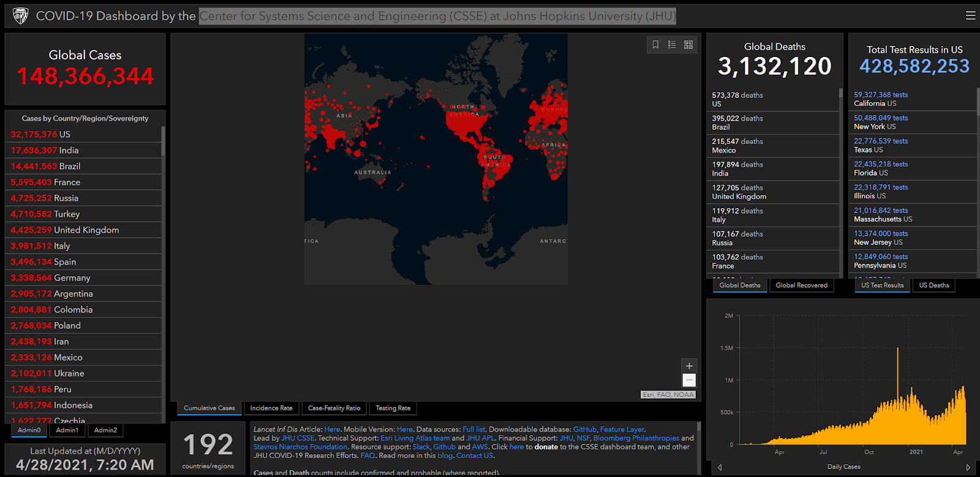Visit the Stavros Niarchos Foundation link
The height and width of the screenshot is (477, 980).
pyautogui.click(x=300, y=447)
